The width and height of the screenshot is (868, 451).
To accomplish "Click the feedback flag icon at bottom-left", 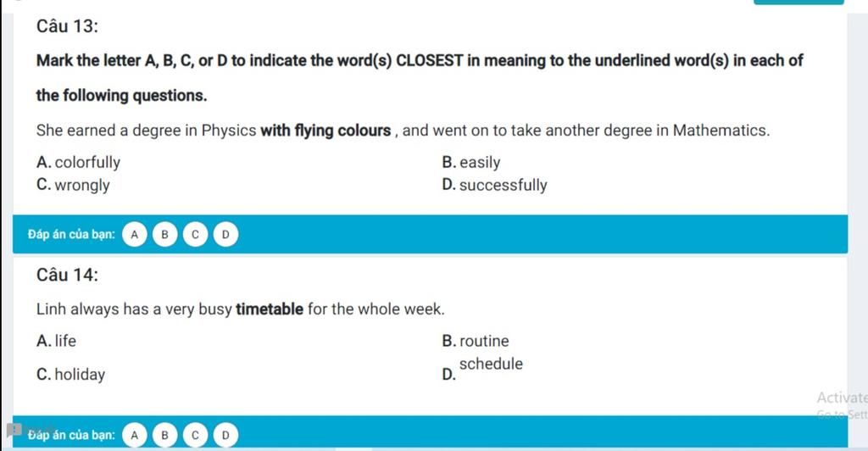I will click(14, 430).
